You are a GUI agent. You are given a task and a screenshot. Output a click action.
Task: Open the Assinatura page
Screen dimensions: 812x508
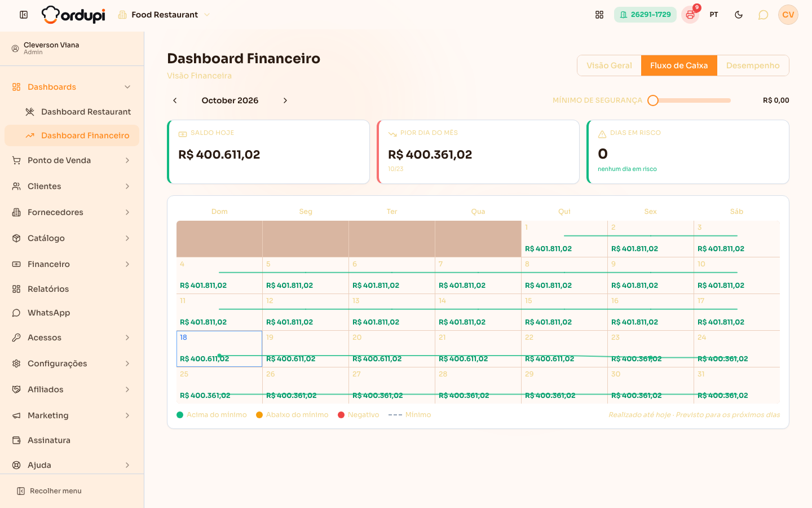(72, 440)
